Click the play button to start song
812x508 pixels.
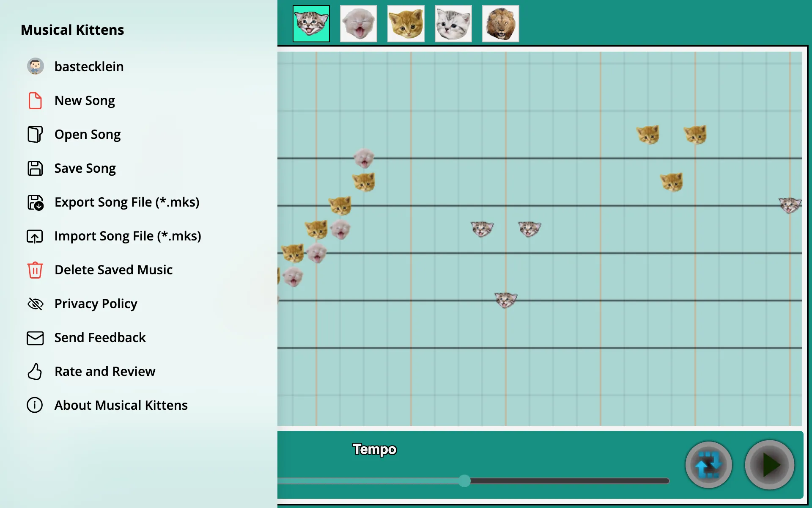[x=770, y=465]
